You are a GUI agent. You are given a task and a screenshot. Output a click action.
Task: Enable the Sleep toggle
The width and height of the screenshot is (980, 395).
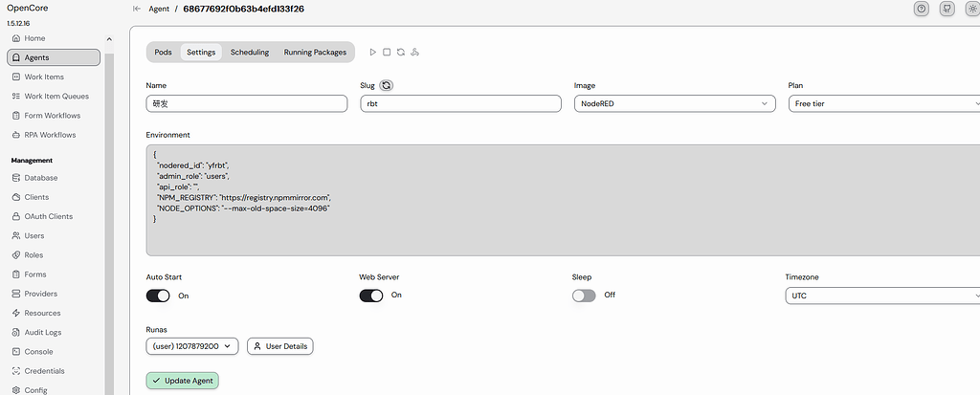584,296
